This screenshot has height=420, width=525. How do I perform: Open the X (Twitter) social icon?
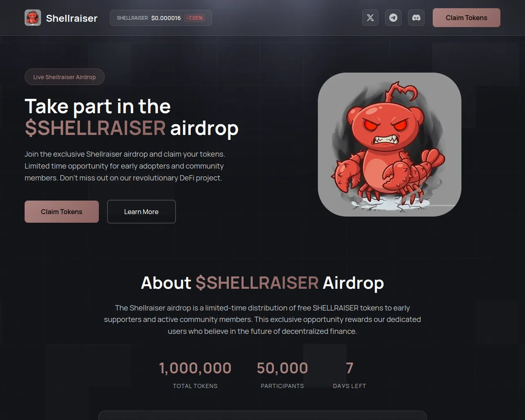tap(370, 18)
